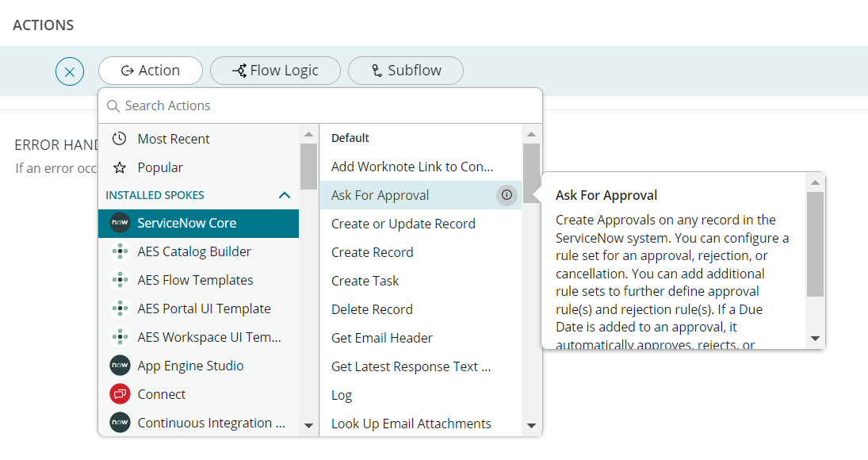Viewport: 868px width, 460px height.
Task: Click the Continuous Integration spoke icon
Action: 120,423
